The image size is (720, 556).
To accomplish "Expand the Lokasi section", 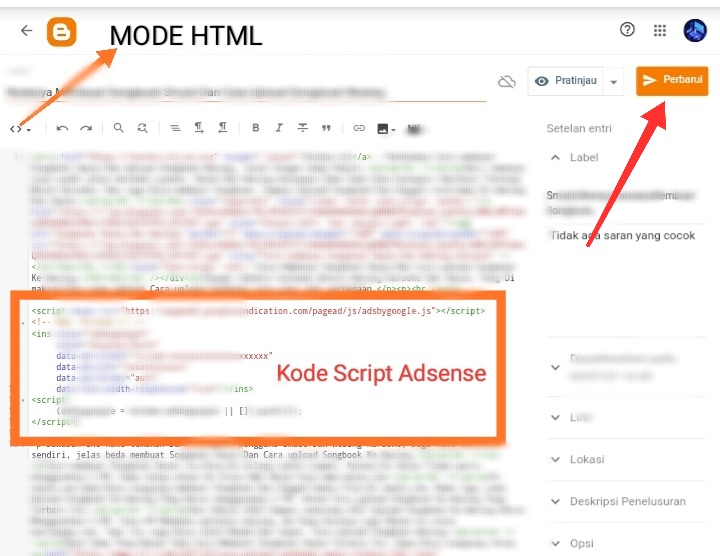I will (x=556, y=460).
